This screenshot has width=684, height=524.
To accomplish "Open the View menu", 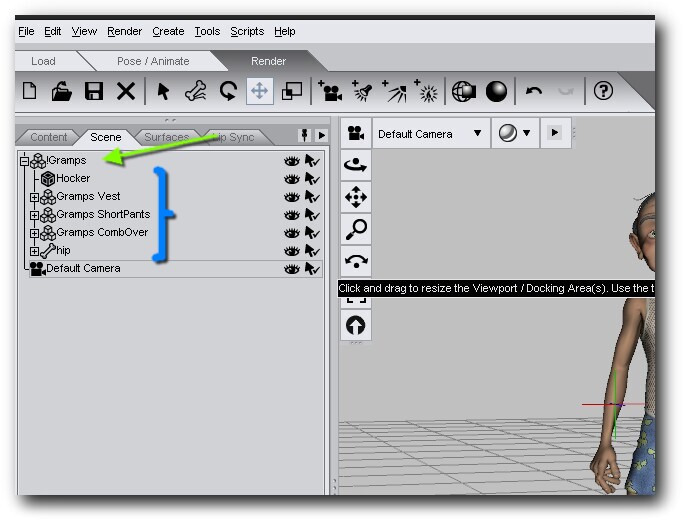I will coord(84,31).
